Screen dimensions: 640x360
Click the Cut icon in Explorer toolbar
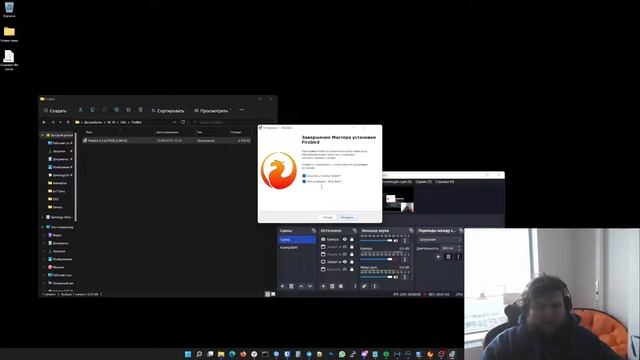click(80, 110)
